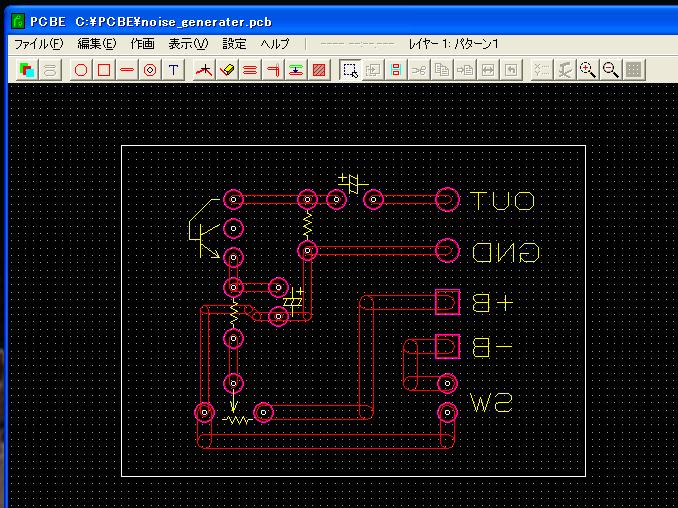Toggle the grid display button

pos(633,70)
